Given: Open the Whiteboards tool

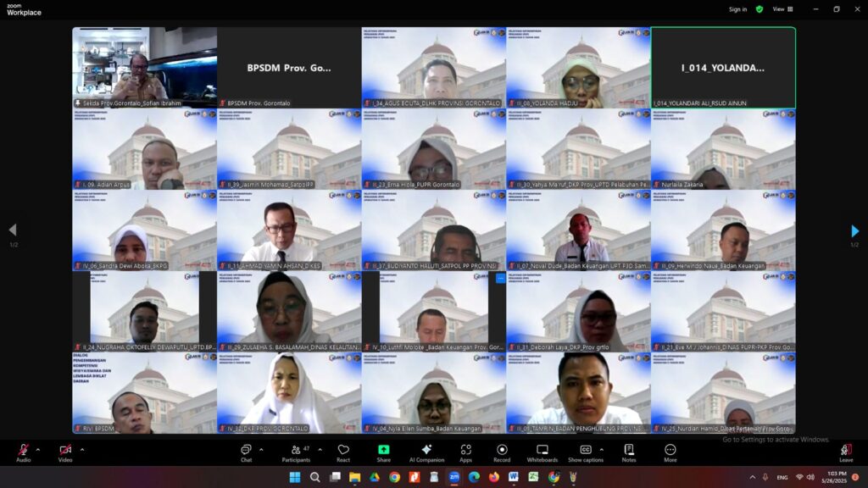Looking at the screenshot, I should [542, 452].
